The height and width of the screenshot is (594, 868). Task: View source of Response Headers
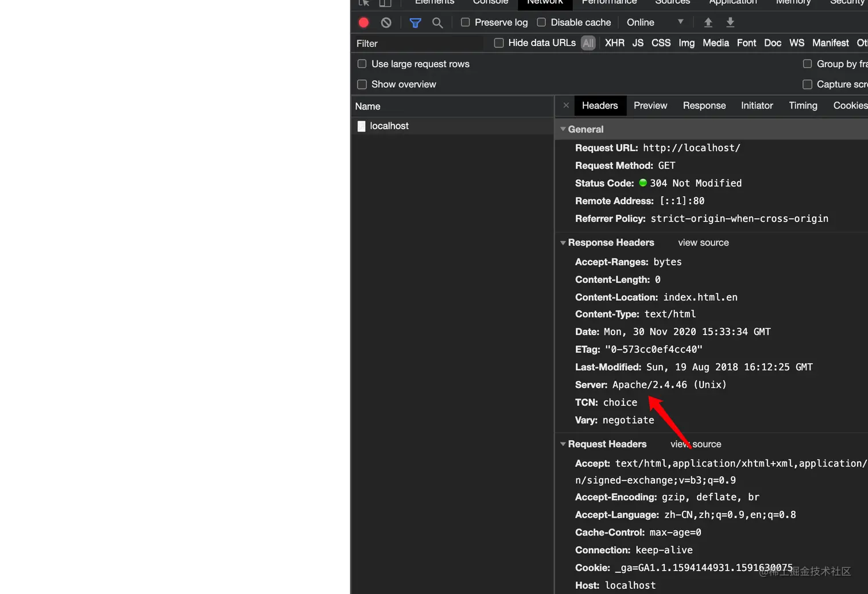tap(703, 243)
